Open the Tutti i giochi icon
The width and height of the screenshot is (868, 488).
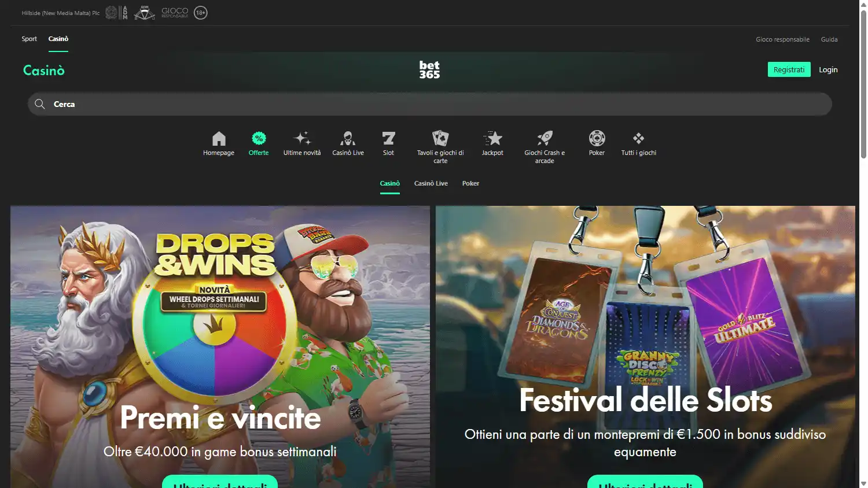coord(638,138)
